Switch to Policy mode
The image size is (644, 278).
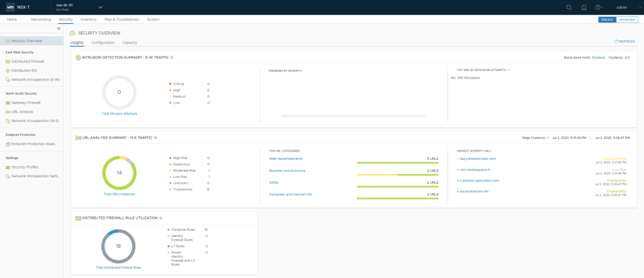pos(607,19)
